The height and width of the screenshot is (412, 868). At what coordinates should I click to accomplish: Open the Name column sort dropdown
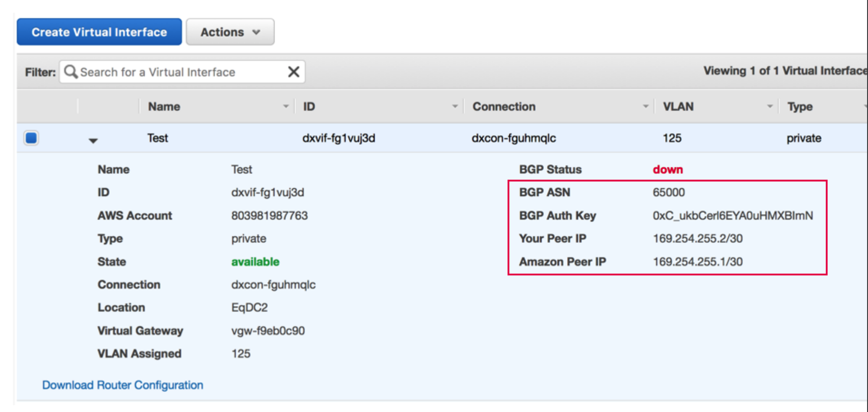coord(286,106)
